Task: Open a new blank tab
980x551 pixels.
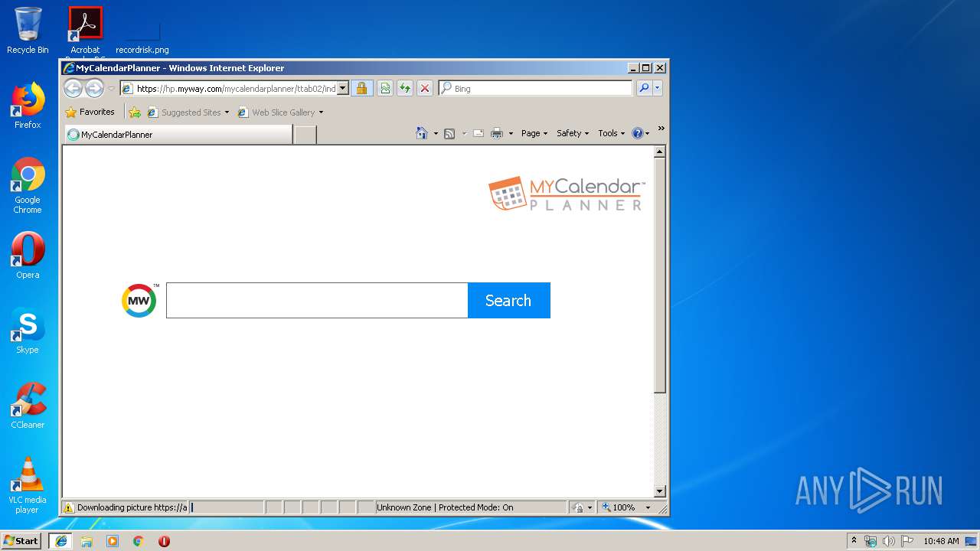Action: coord(305,135)
